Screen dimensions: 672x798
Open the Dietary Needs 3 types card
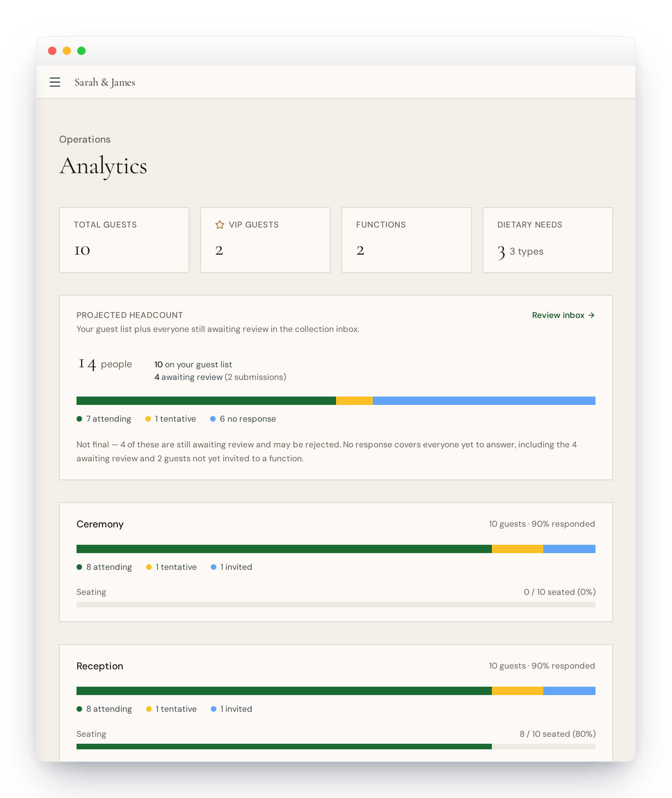tap(548, 240)
